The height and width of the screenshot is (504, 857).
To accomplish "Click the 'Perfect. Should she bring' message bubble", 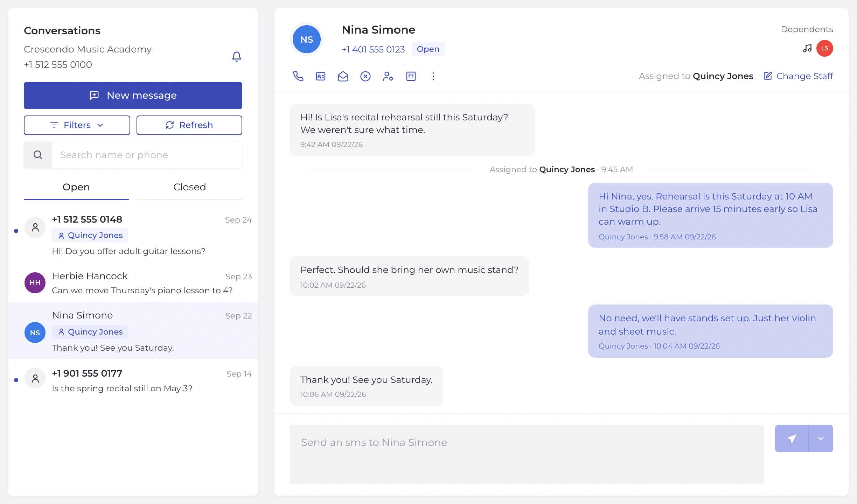I will (x=410, y=276).
